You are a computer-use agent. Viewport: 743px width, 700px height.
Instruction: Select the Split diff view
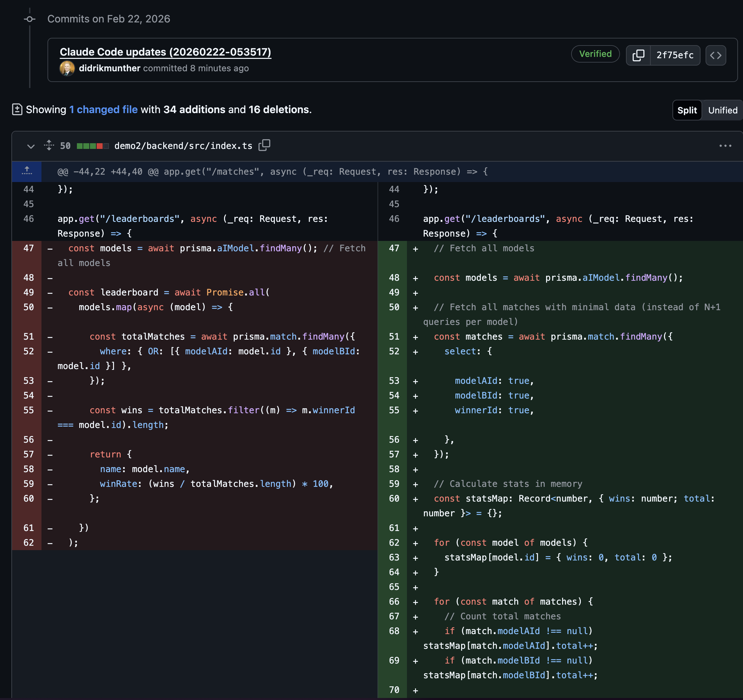click(686, 110)
